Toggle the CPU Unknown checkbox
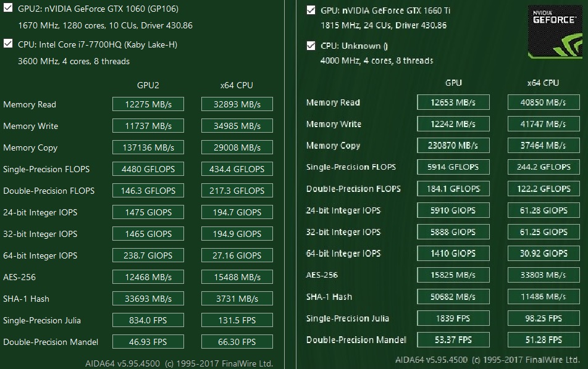The height and width of the screenshot is (369, 588). (x=311, y=46)
